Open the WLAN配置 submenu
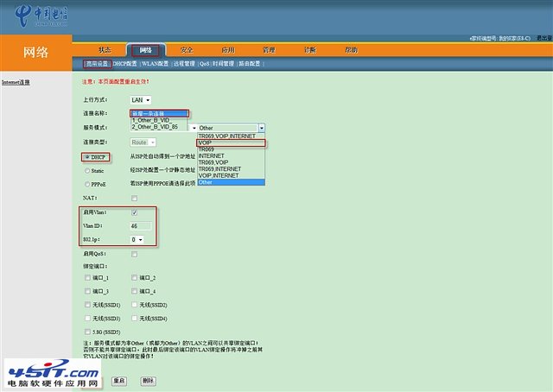The height and width of the screenshot is (392, 553). [156, 64]
